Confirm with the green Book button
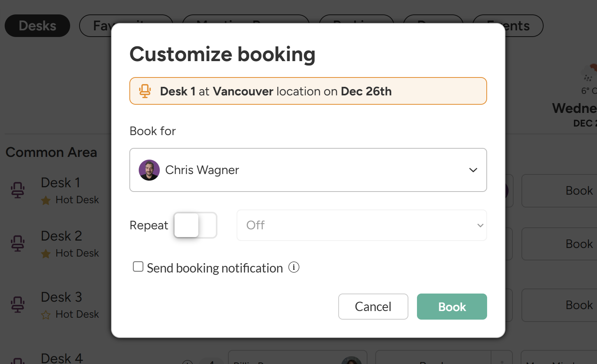 [452, 307]
